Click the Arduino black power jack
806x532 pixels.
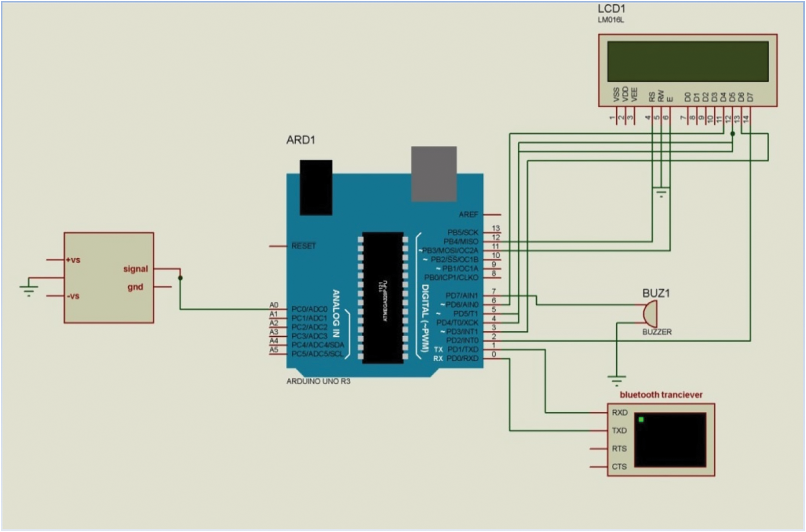[x=316, y=187]
